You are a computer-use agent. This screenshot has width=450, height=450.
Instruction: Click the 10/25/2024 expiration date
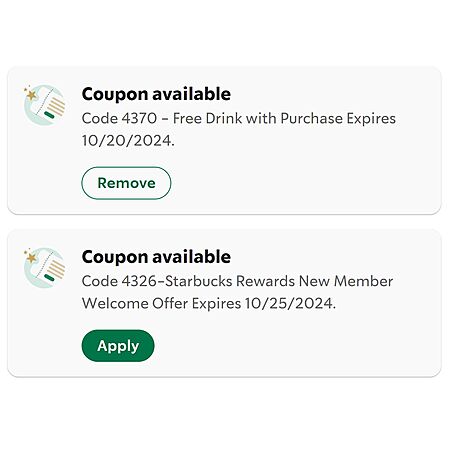tap(290, 303)
